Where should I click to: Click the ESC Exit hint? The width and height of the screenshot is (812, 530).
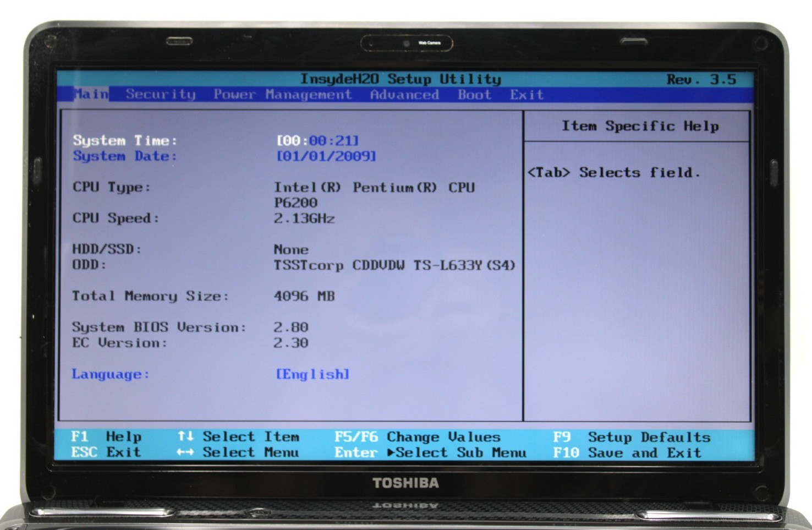coord(106,452)
